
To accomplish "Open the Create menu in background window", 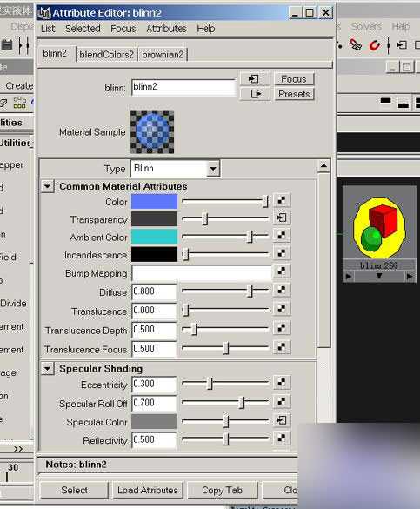I will 19,85.
